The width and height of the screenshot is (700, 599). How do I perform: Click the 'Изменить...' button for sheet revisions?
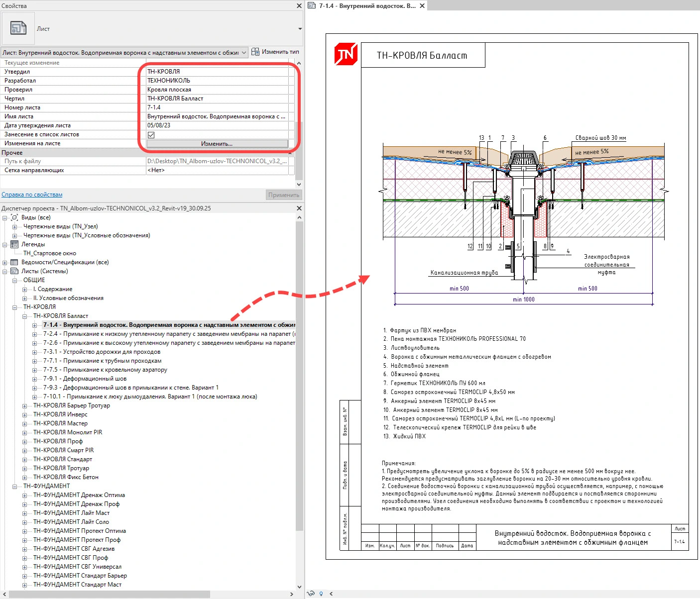pyautogui.click(x=217, y=144)
